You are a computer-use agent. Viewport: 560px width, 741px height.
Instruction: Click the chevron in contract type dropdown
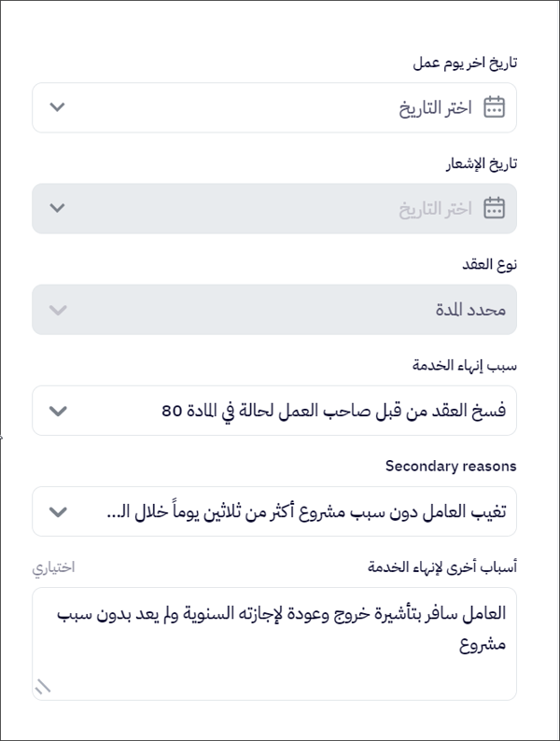coord(57,310)
